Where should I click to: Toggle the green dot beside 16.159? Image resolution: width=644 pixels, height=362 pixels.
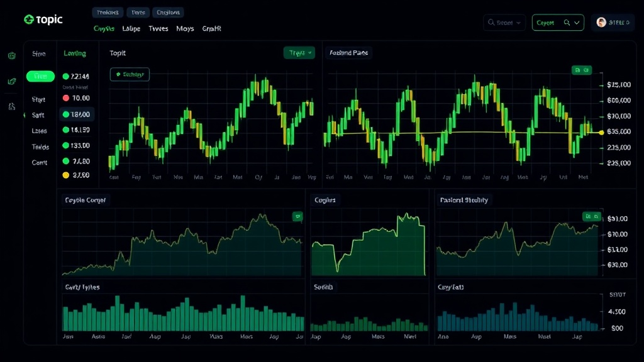pos(65,130)
